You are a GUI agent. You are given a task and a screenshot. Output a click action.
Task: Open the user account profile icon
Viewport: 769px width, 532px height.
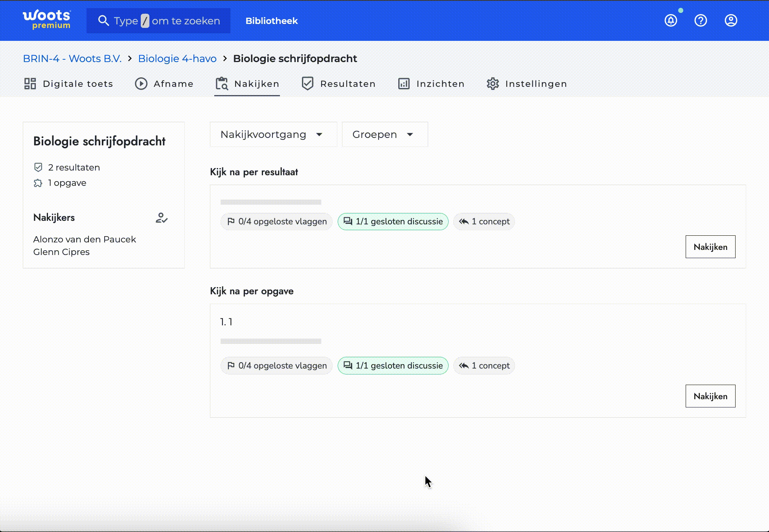731,20
